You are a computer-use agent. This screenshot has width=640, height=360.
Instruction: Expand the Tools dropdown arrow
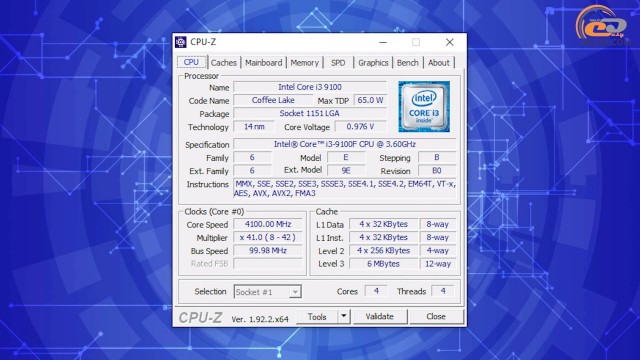344,316
